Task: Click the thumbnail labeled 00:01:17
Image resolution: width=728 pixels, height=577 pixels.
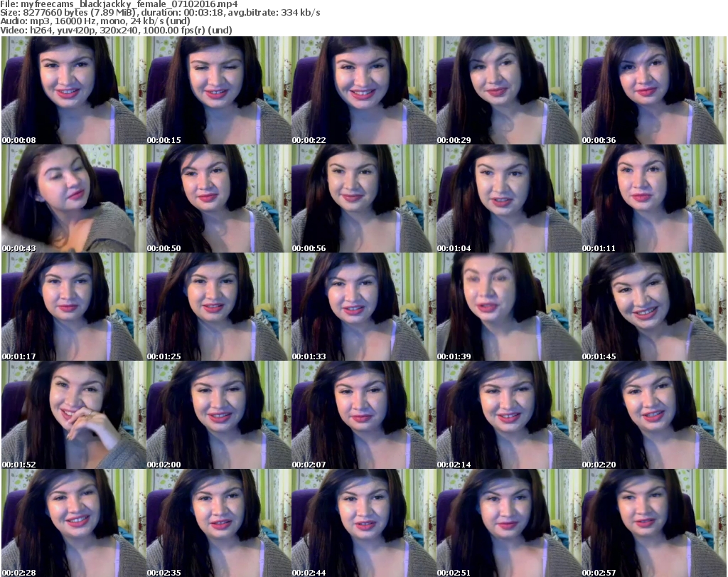Action: (x=73, y=307)
